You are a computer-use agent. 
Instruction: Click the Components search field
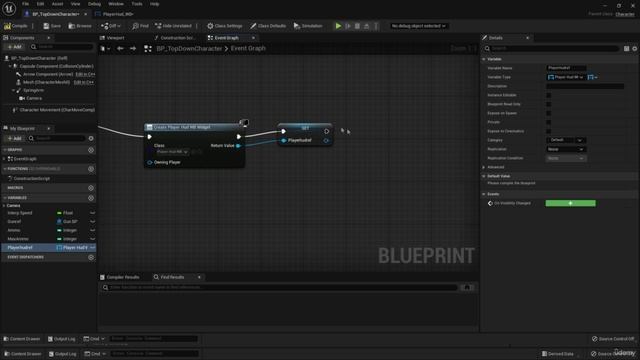tap(62, 47)
